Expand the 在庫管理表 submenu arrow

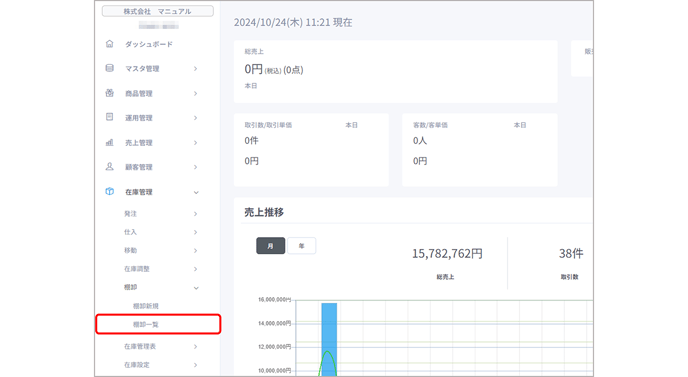click(196, 347)
